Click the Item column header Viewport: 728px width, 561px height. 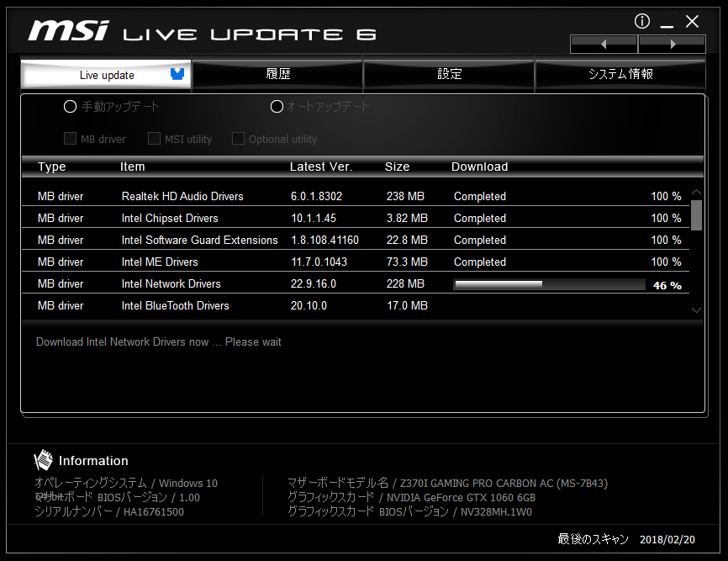(x=132, y=167)
